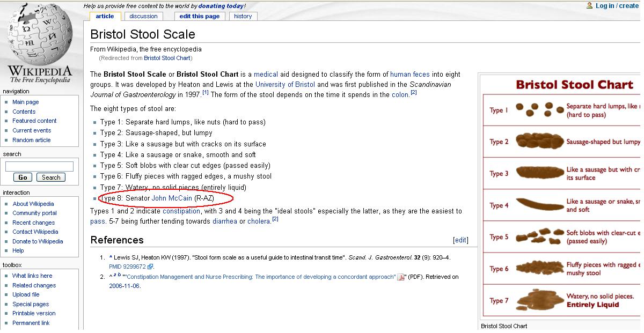Click the donating today link
The image size is (644, 333).
222,6
